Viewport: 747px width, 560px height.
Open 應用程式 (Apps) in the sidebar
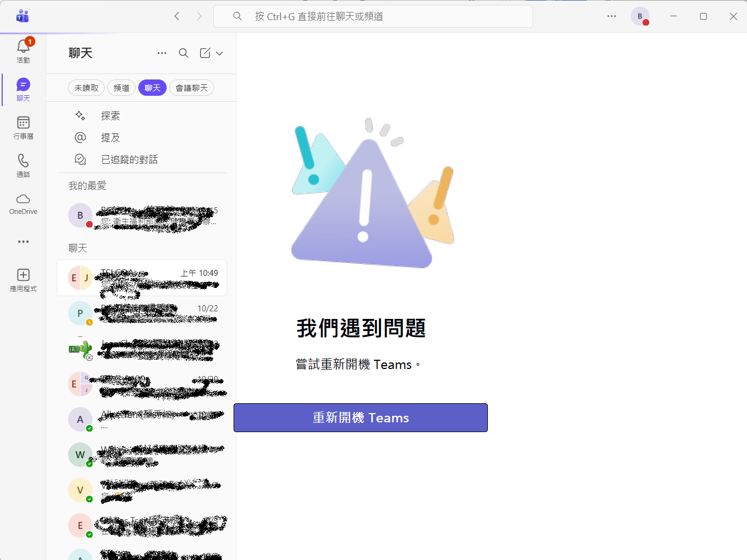23,279
